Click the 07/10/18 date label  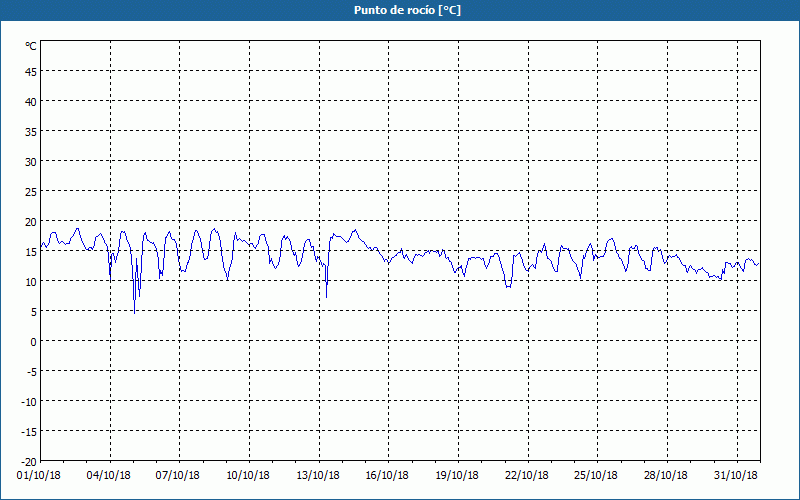178,476
